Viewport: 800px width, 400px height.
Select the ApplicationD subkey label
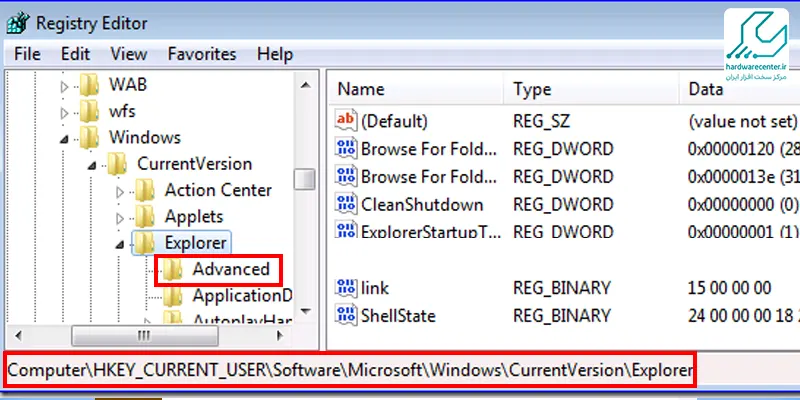coord(242,296)
